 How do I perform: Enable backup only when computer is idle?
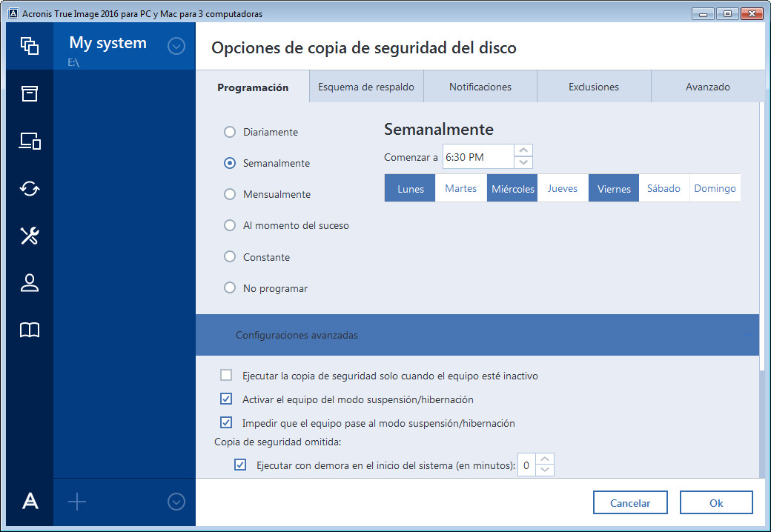point(226,376)
